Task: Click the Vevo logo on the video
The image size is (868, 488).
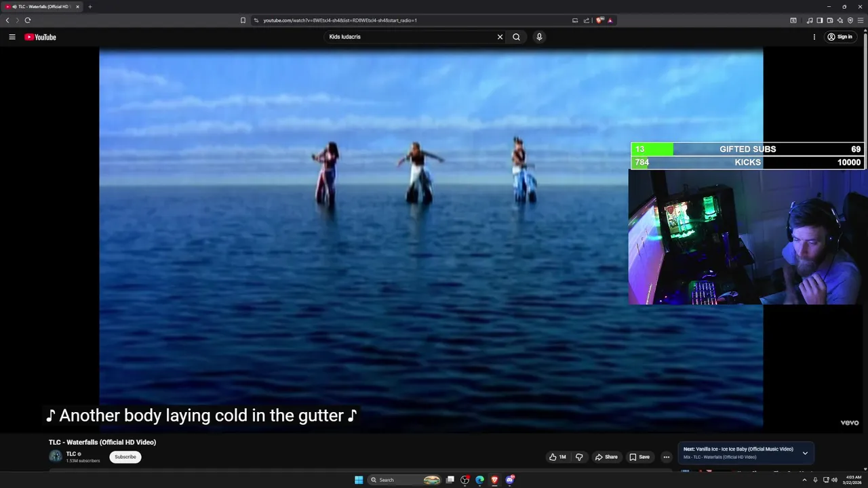Action: coord(850,422)
